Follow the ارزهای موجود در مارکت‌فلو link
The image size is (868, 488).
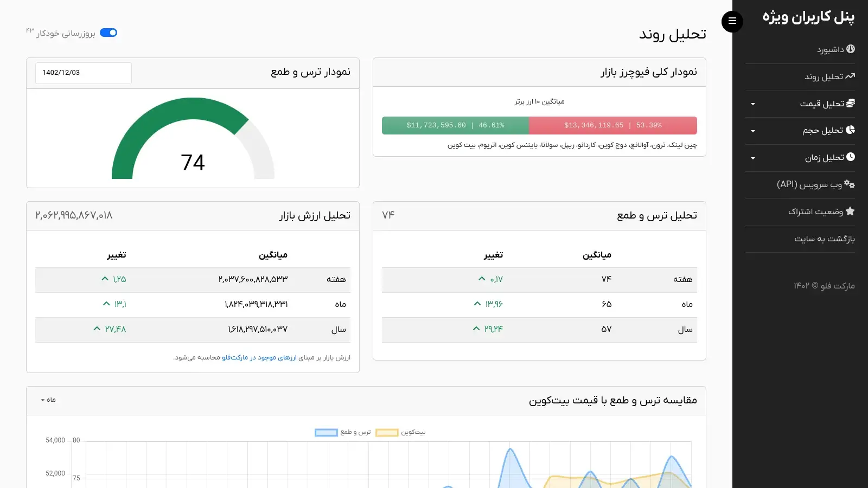click(x=259, y=358)
